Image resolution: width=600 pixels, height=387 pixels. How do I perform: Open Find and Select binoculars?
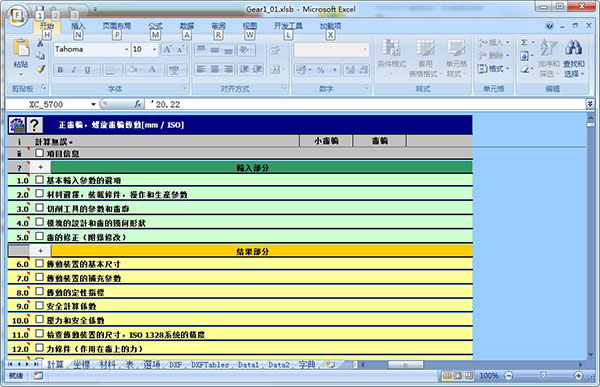coord(574,57)
